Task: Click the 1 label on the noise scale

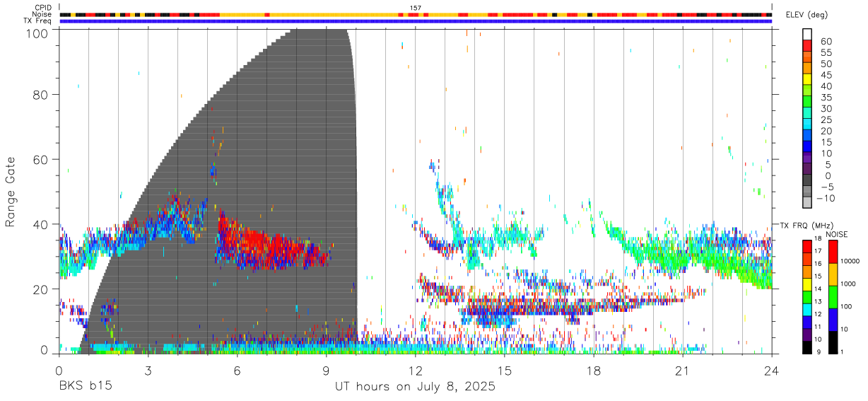Action: tap(841, 352)
